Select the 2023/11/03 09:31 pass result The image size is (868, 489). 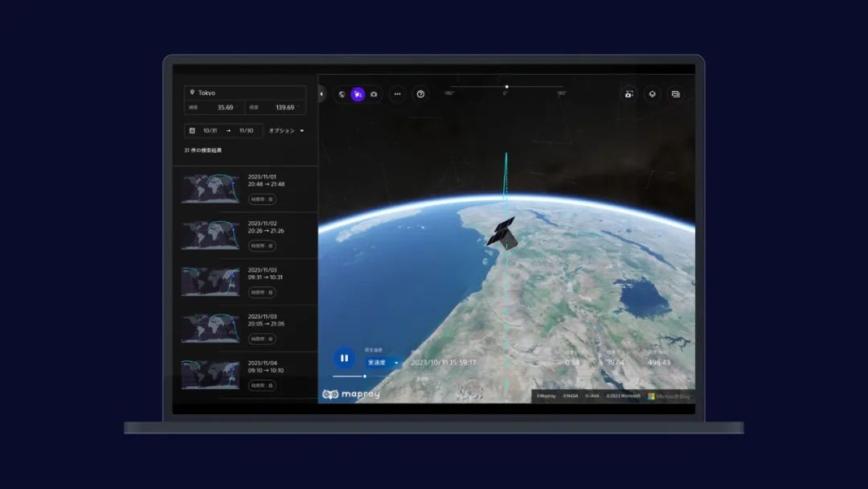[245, 281]
